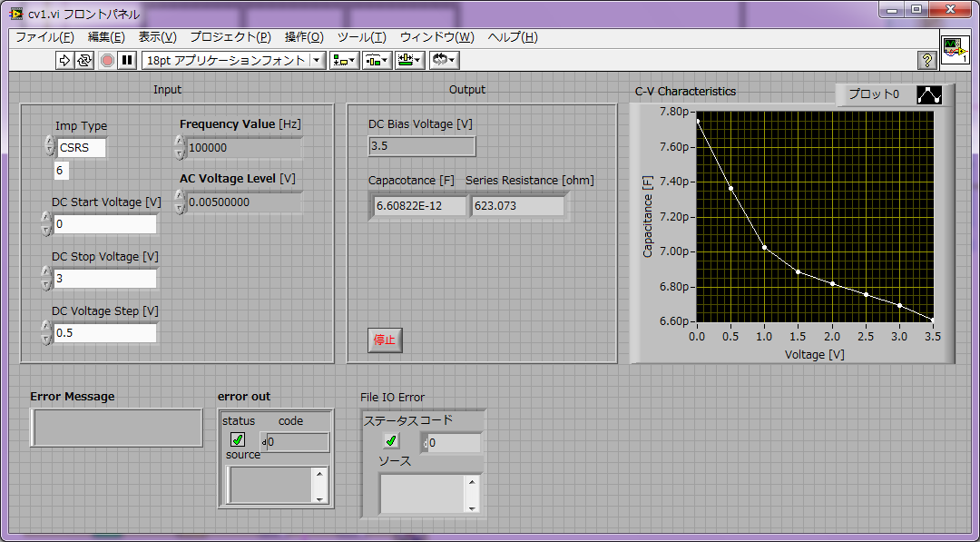
Task: Click the Abort Execution red stop icon
Action: (x=107, y=60)
